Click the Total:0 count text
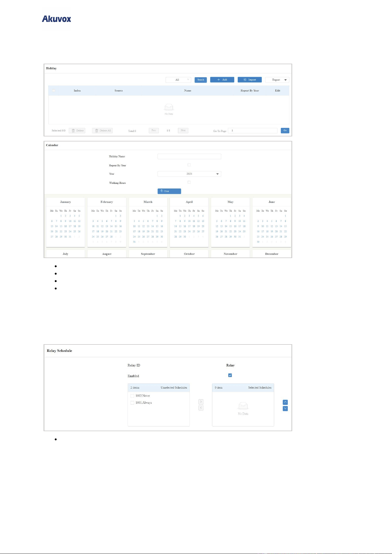 tap(132, 131)
